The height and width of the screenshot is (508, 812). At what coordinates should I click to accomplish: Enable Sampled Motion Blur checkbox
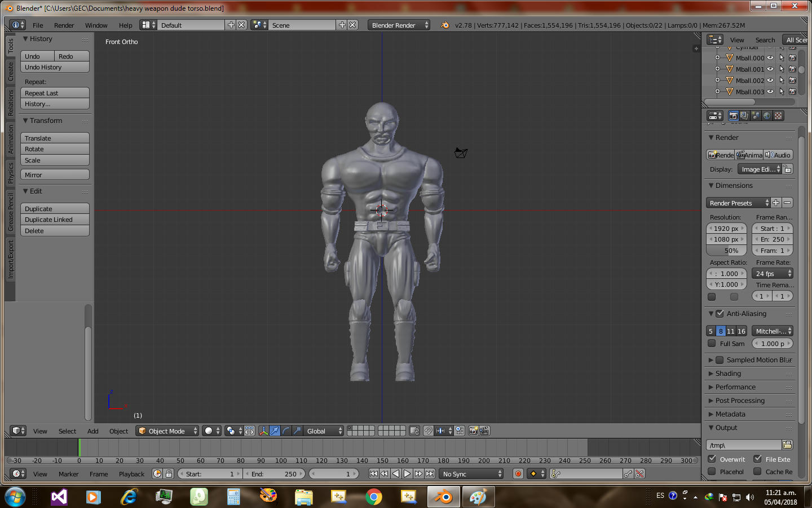click(x=720, y=360)
